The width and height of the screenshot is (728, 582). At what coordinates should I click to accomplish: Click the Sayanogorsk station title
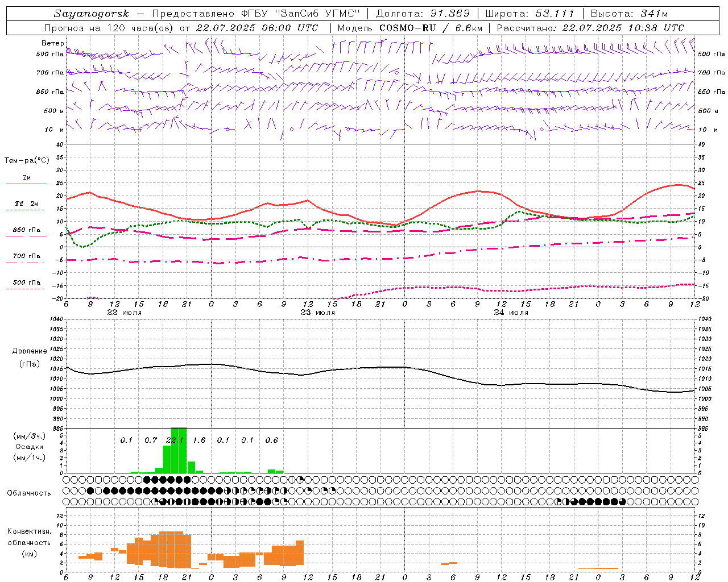tap(92, 14)
